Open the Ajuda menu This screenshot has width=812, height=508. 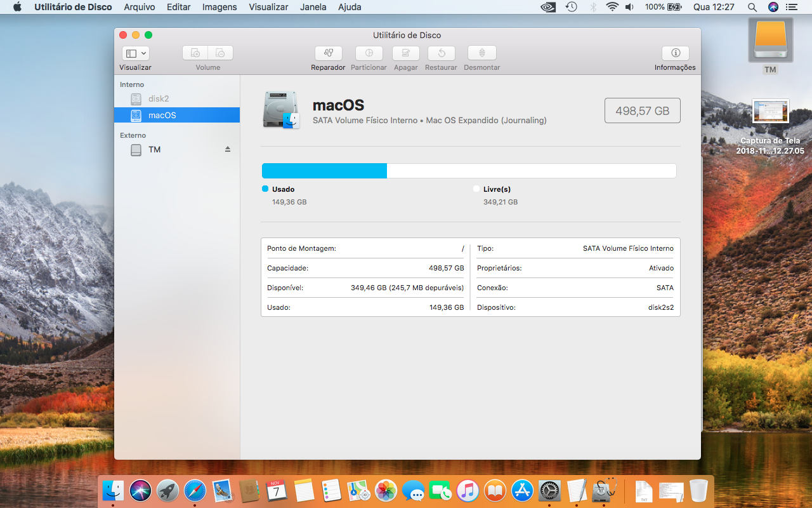[x=350, y=7]
